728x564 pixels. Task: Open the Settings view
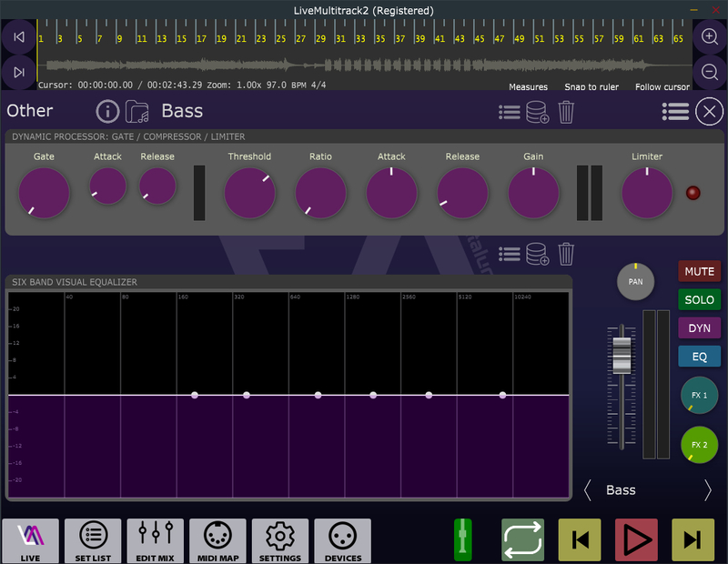tap(280, 540)
